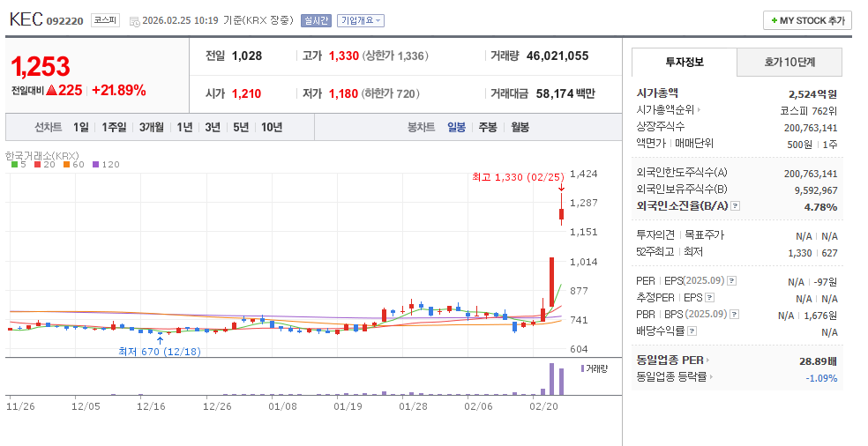This screenshot has width=868, height=446.
Task: Select the 3개월 line chart period
Action: point(151,127)
